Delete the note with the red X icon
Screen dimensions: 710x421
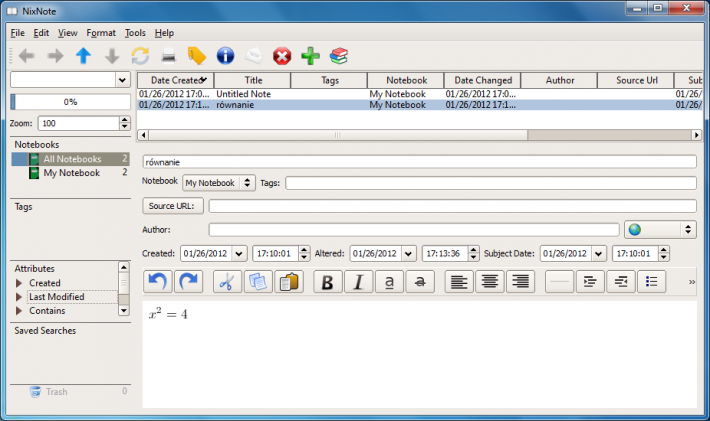pos(282,57)
